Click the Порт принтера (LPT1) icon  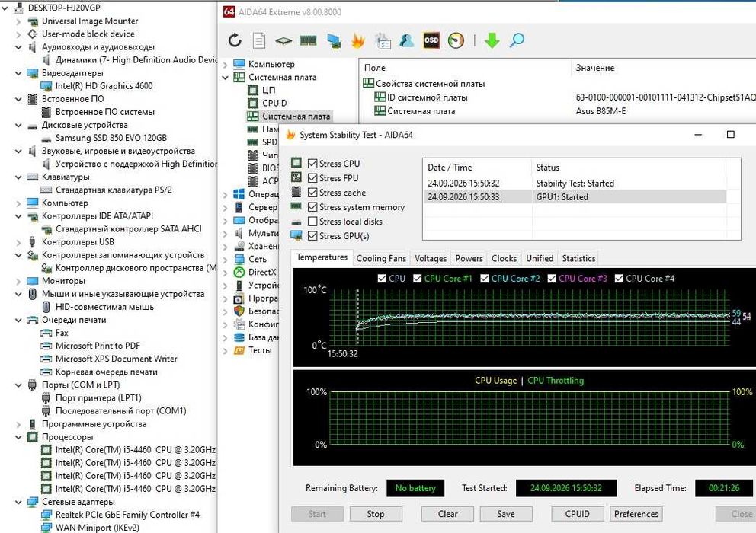pyautogui.click(x=46, y=398)
